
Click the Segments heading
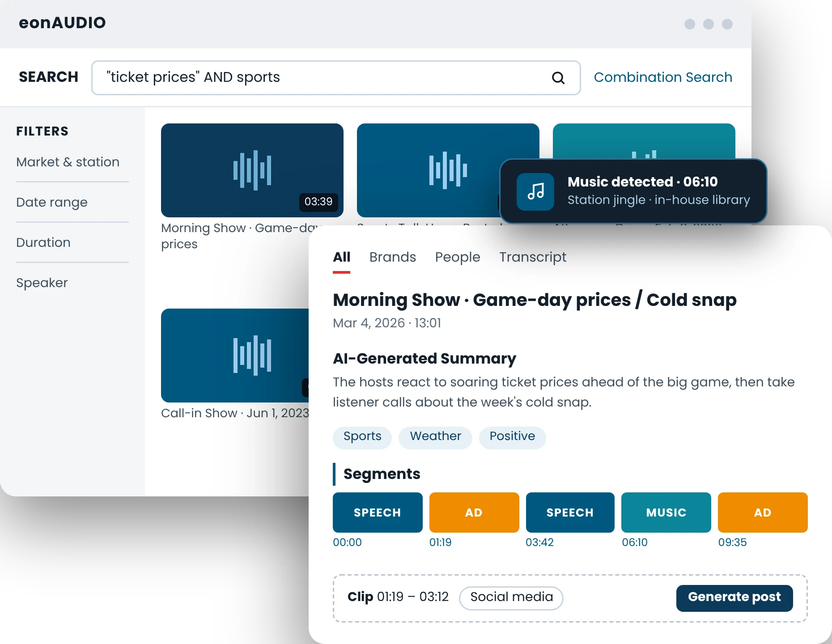pos(382,474)
